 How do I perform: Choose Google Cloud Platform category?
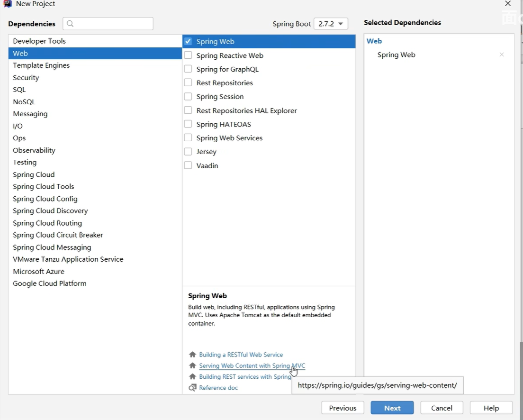tap(95, 283)
